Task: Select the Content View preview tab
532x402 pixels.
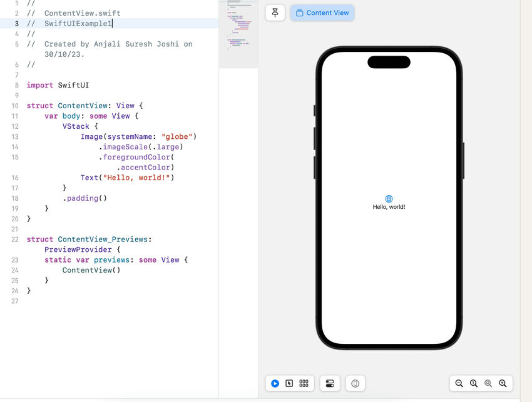Action: click(x=322, y=13)
